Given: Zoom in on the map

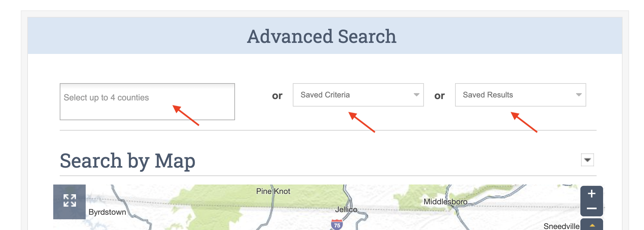Looking at the screenshot, I should click(x=592, y=194).
